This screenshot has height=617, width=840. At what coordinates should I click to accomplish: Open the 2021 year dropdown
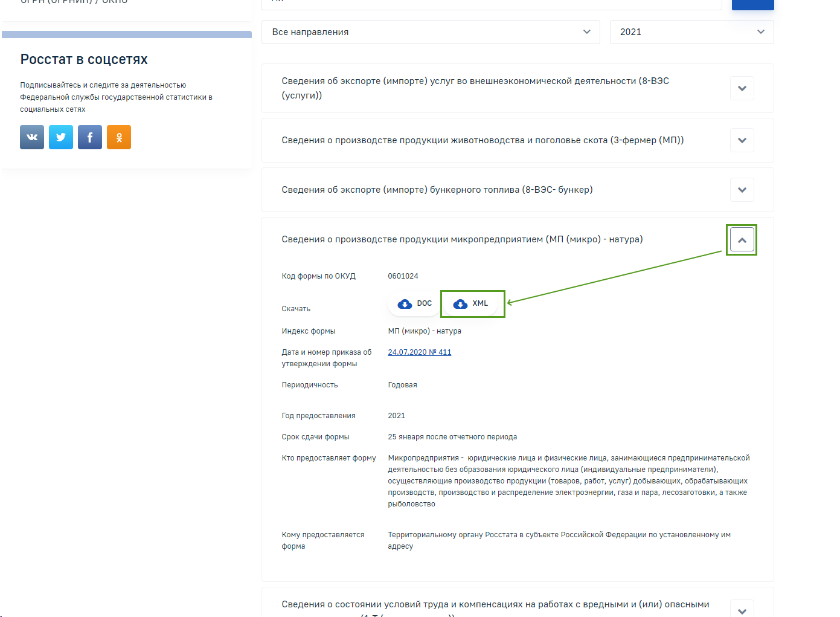click(692, 32)
